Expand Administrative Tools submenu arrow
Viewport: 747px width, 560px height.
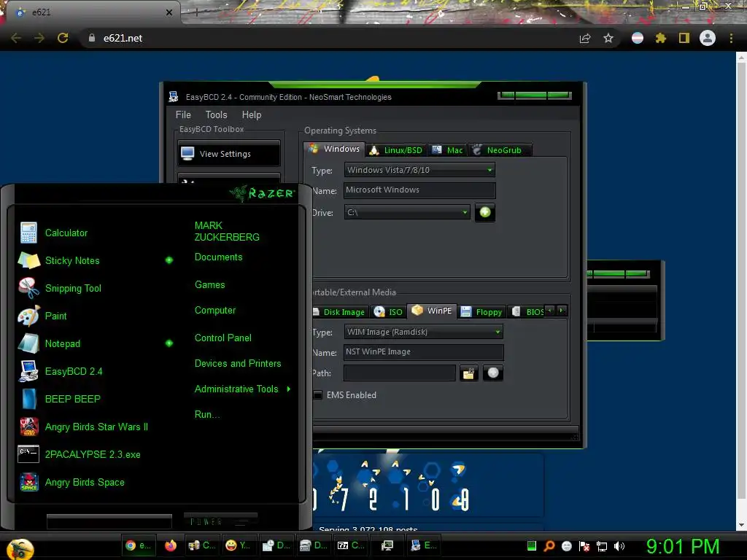click(x=289, y=389)
